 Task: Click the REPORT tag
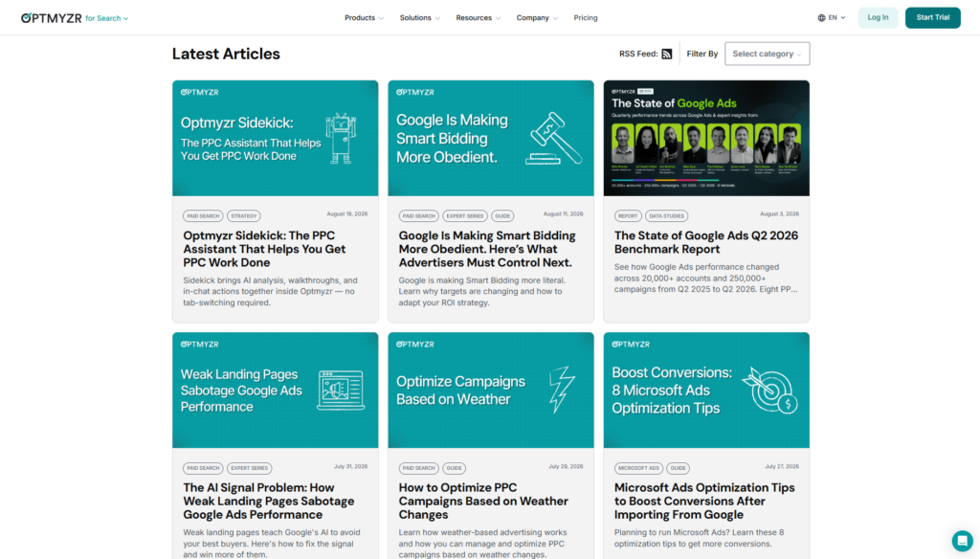pos(628,215)
